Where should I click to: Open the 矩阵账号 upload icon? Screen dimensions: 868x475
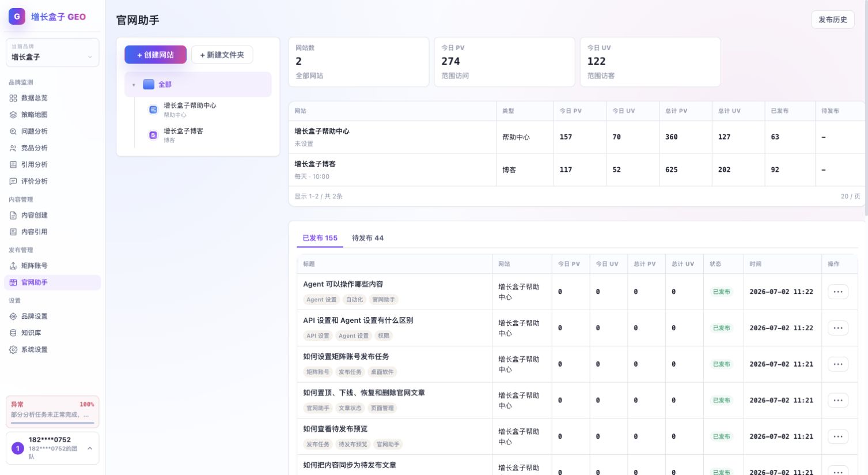tap(13, 266)
